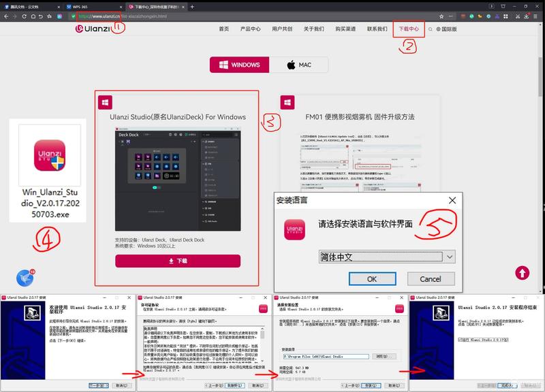Click the browser forward arrow
The height and width of the screenshot is (392, 545).
point(14,16)
